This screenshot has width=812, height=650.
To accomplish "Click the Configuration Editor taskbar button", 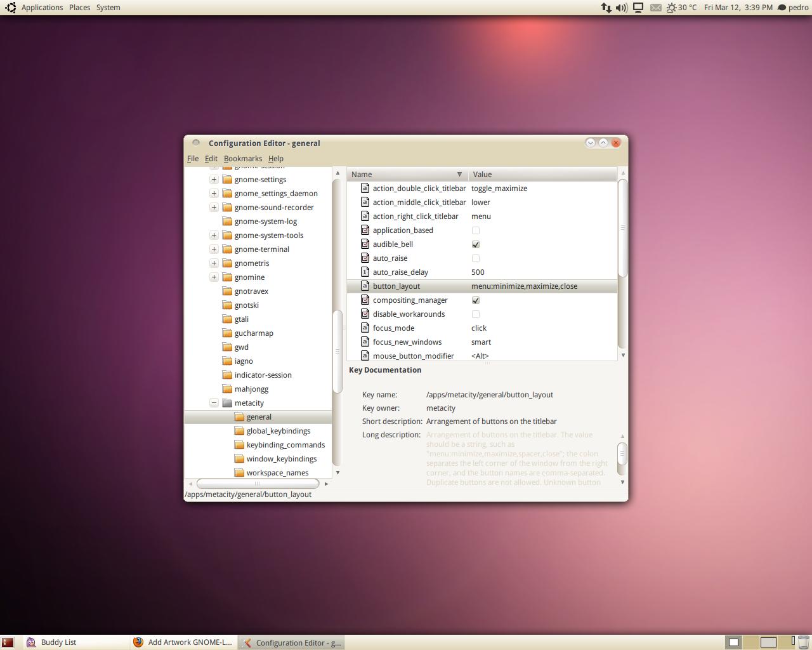I will pyautogui.click(x=292, y=642).
